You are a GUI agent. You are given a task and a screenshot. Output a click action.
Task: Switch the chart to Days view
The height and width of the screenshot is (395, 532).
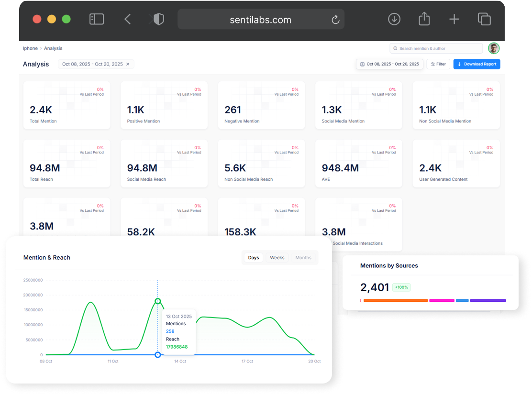(x=254, y=258)
